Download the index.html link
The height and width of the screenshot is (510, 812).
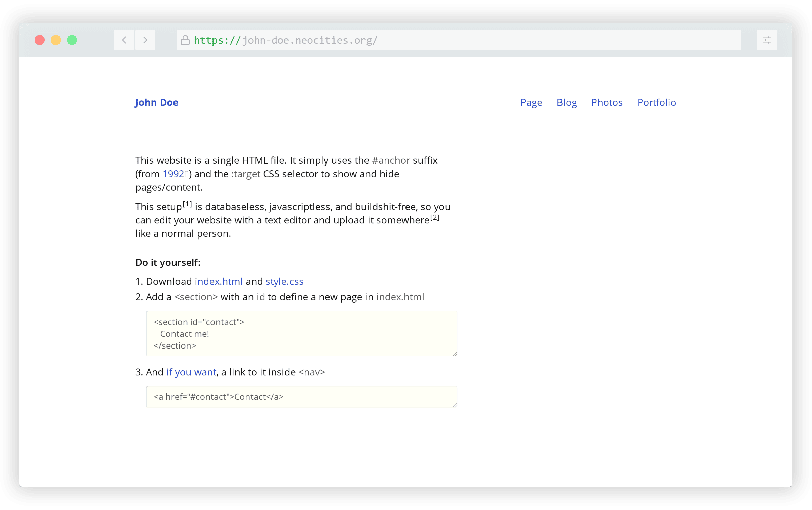click(219, 281)
